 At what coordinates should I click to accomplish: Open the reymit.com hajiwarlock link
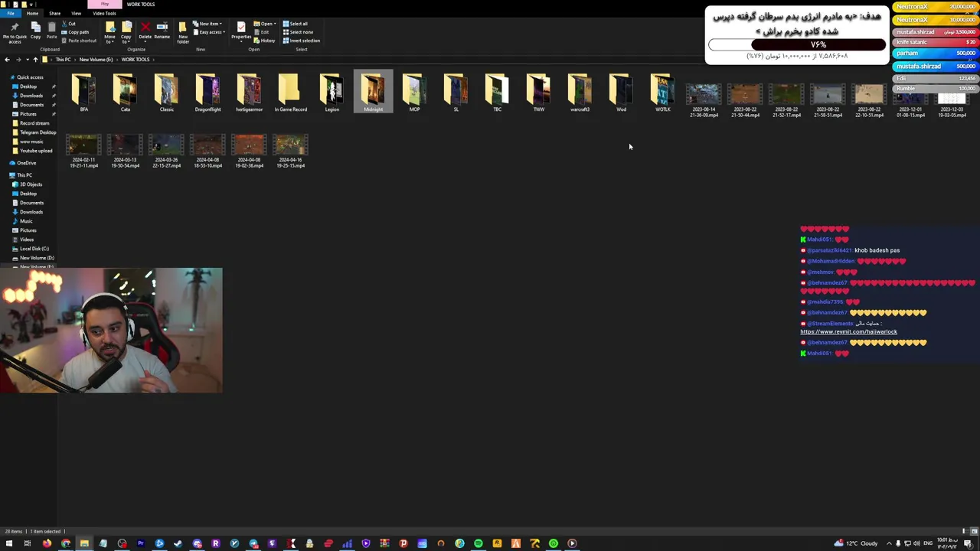(x=848, y=332)
